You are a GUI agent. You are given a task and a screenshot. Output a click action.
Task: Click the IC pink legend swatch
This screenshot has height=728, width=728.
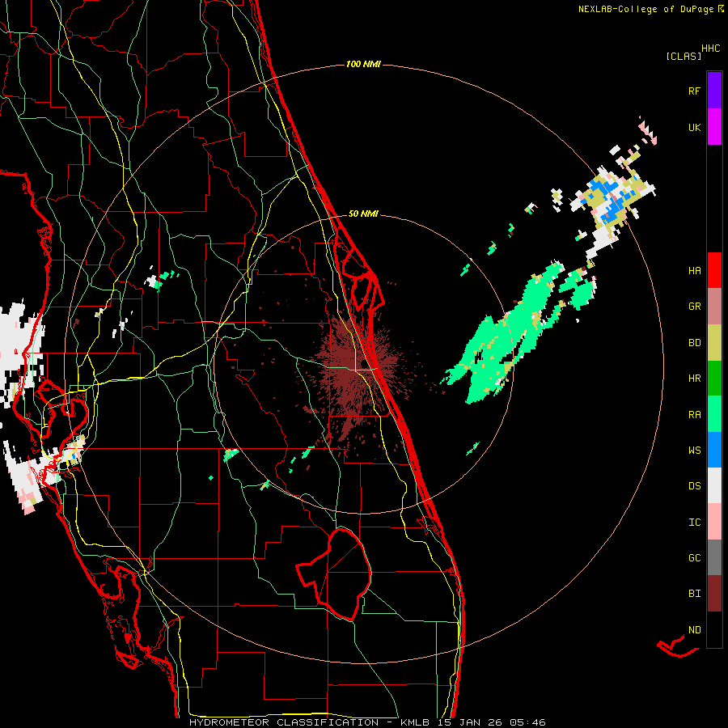pyautogui.click(x=714, y=522)
